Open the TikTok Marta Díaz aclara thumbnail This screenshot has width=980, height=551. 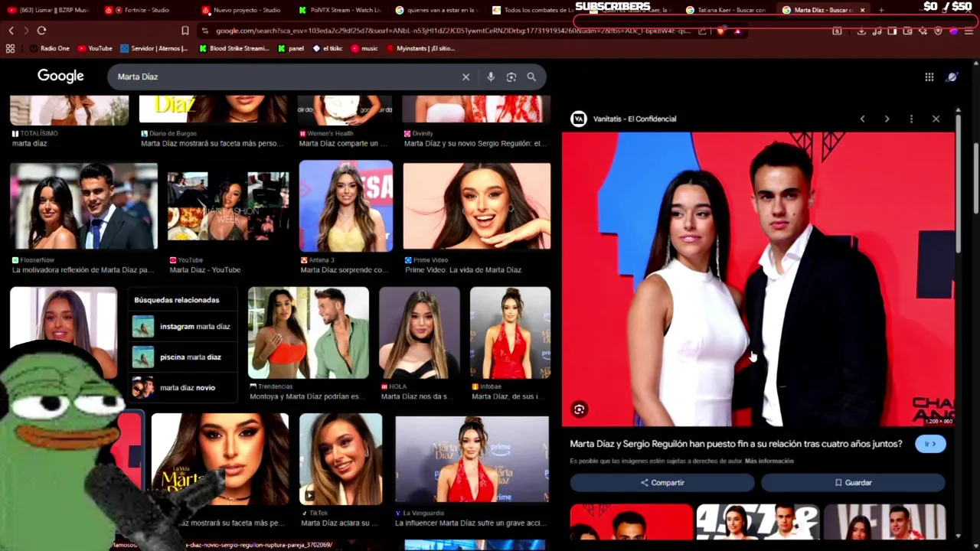tap(341, 459)
